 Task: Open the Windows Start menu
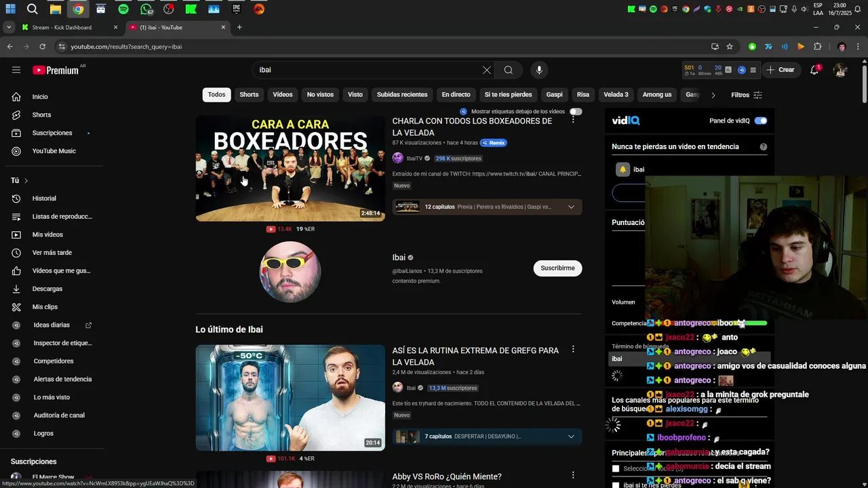click(10, 9)
